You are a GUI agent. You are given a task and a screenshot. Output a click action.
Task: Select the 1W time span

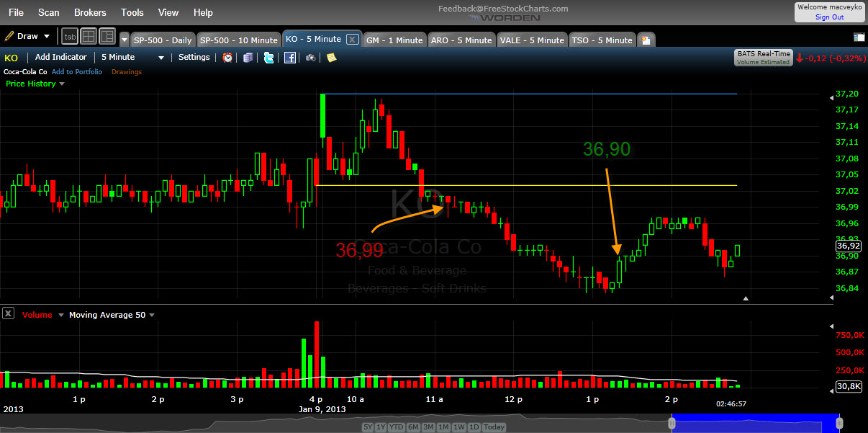coord(459,427)
